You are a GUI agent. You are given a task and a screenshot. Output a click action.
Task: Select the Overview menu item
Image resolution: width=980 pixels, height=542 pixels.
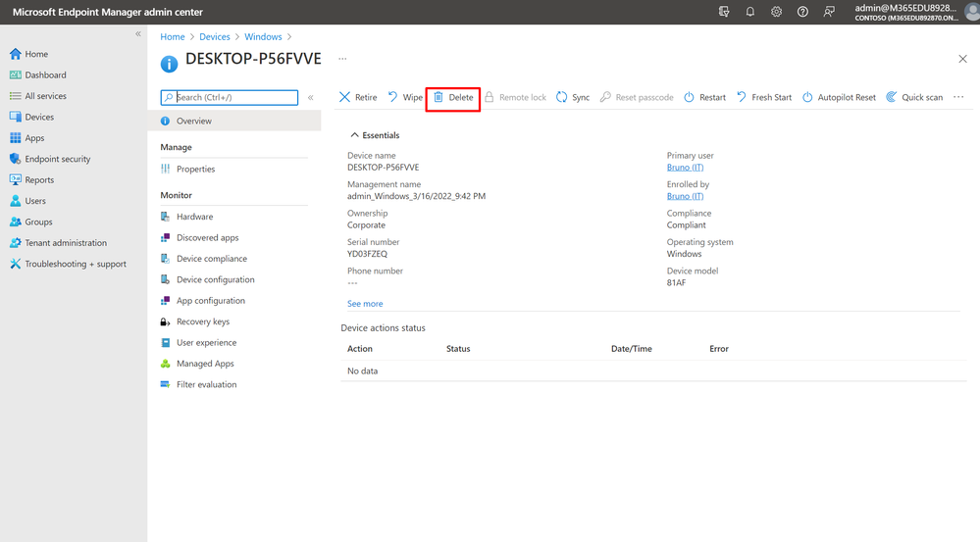[234, 122]
